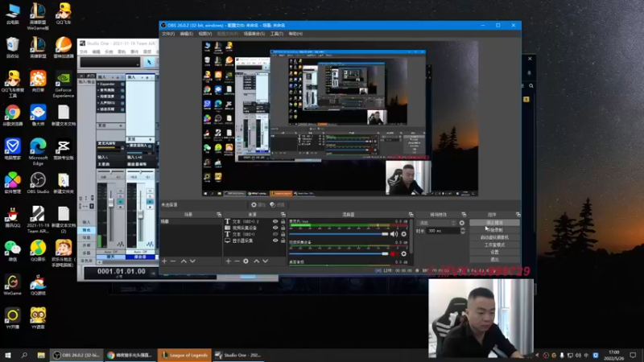Pop out the 控件 dock panel
644x362 pixels.
[x=518, y=215]
